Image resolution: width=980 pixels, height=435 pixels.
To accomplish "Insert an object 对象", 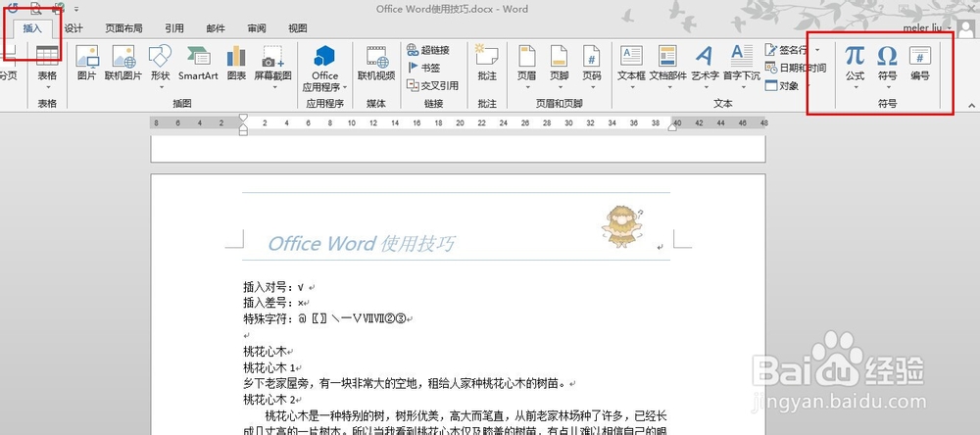I will [x=782, y=85].
